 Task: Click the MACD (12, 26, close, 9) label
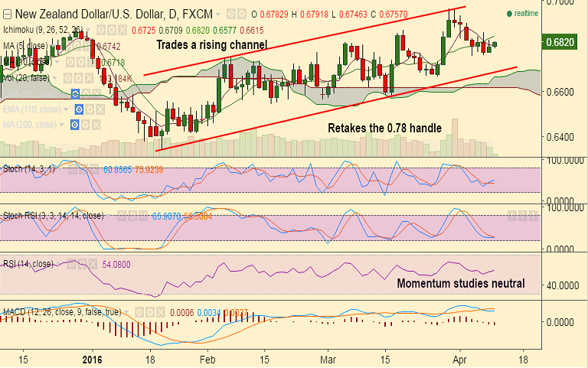coord(62,312)
